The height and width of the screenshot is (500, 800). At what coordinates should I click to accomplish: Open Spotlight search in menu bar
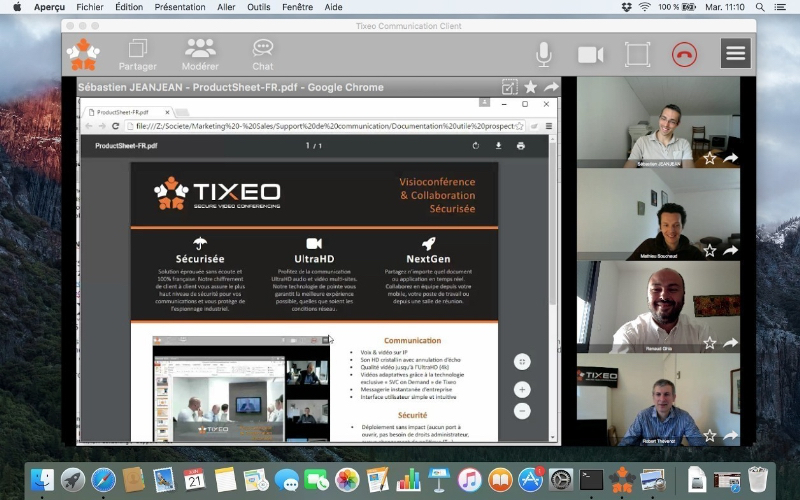point(760,7)
